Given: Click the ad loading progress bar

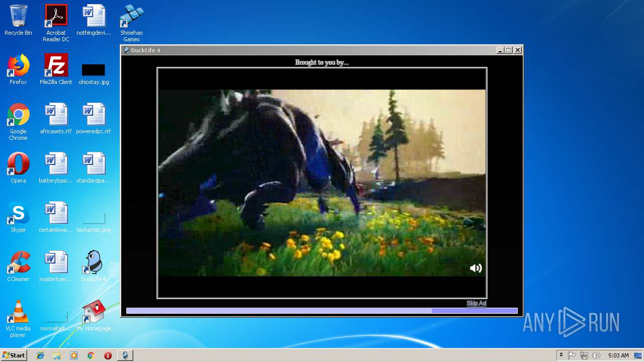Looking at the screenshot, I should pos(322,311).
